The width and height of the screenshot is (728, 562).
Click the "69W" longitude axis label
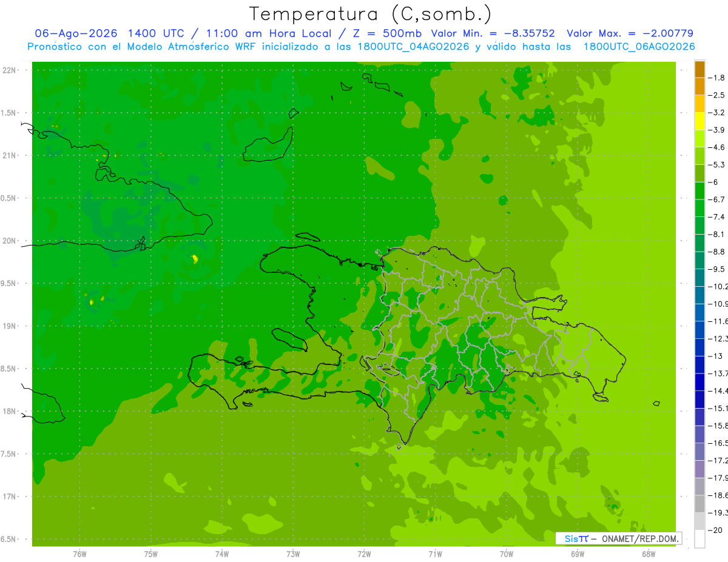(578, 554)
